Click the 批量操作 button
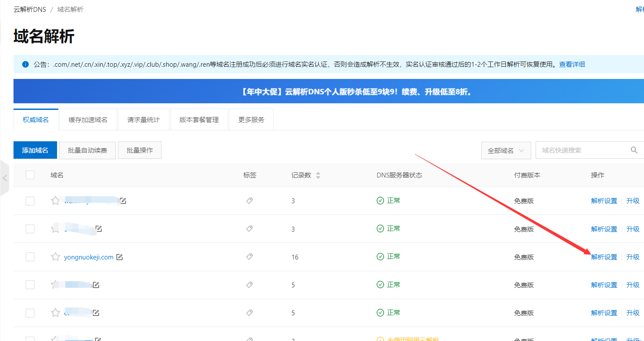Image resolution: width=644 pixels, height=341 pixels. [140, 150]
